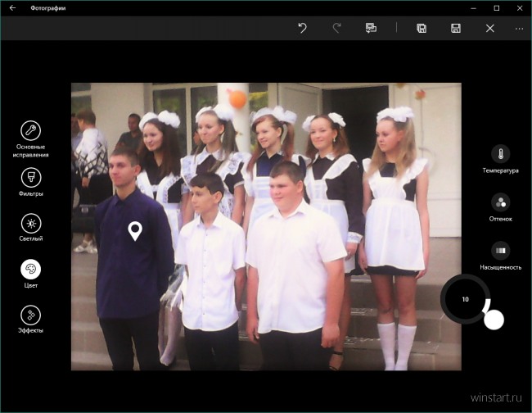Click the Оттенок label

pyautogui.click(x=500, y=219)
